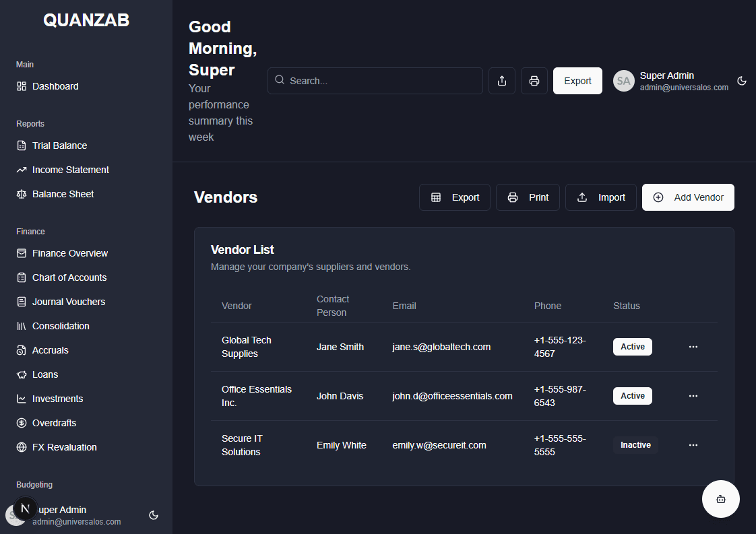Click email jane.s@globaltech.com
The height and width of the screenshot is (534, 756).
pos(441,347)
